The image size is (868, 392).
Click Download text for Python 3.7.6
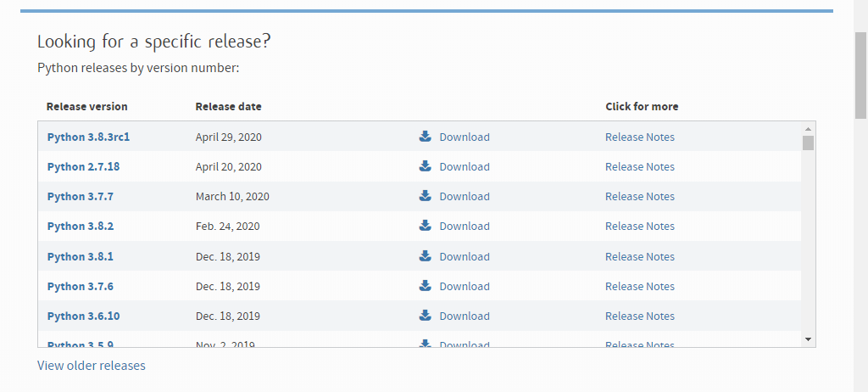point(465,287)
